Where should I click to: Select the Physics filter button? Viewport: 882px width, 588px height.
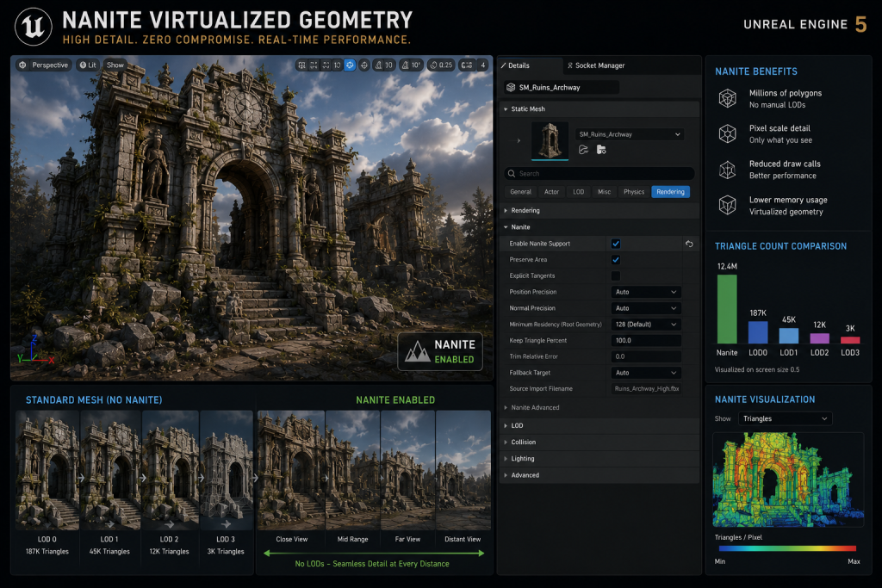coord(634,192)
